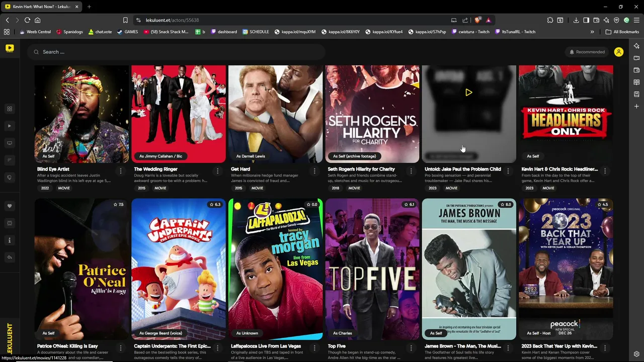The width and height of the screenshot is (644, 362).
Task: Click the browser apps grid icon
Action: click(x=7, y=32)
